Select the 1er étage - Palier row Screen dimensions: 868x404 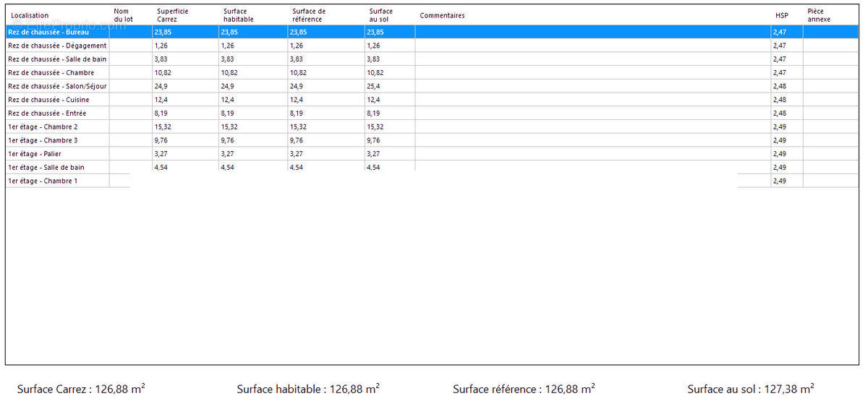click(433, 153)
